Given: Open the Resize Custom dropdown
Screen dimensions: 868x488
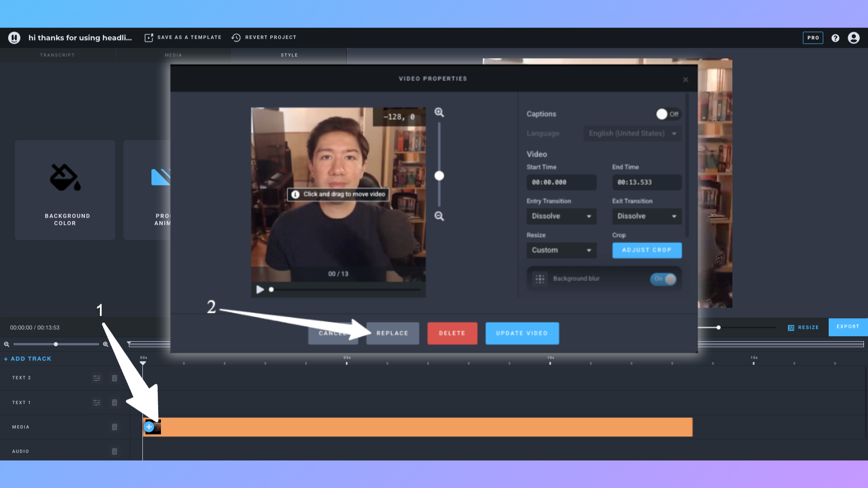Looking at the screenshot, I should pyautogui.click(x=561, y=250).
